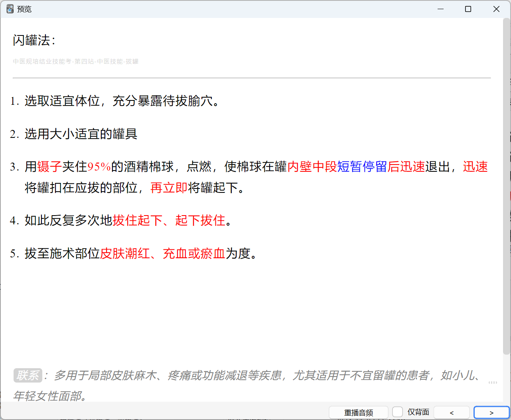The height and width of the screenshot is (420, 511).
Task: Click the vertical scrollbar of the card
Action: coord(506,186)
